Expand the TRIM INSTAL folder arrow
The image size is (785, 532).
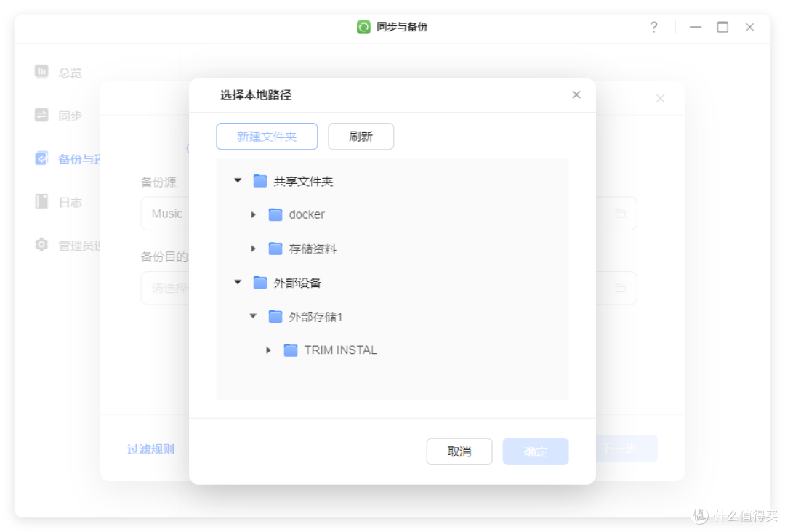(x=268, y=350)
